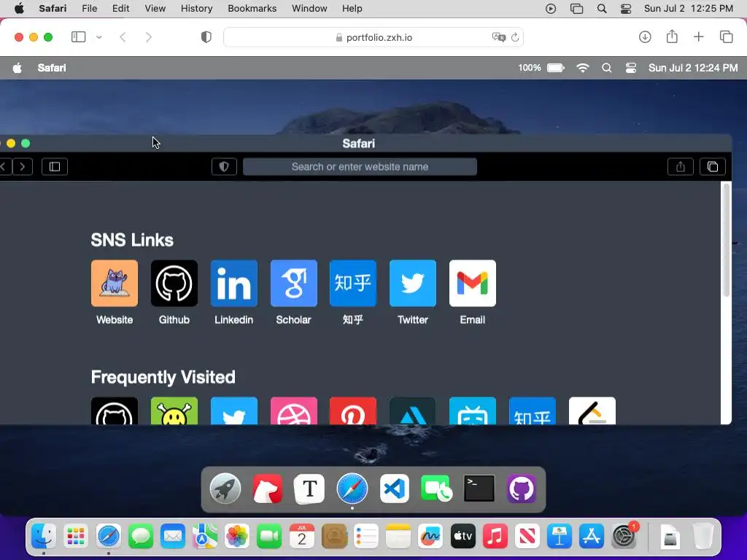Screen dimensions: 747x560
Task: Open the Pinterest icon in Frequently Visited
Action: pos(353,411)
